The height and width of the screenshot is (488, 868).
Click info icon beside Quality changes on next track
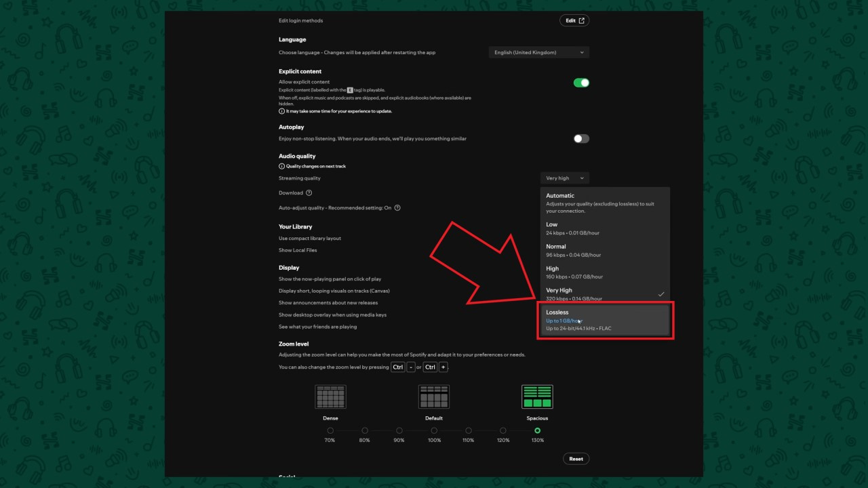[x=281, y=166]
